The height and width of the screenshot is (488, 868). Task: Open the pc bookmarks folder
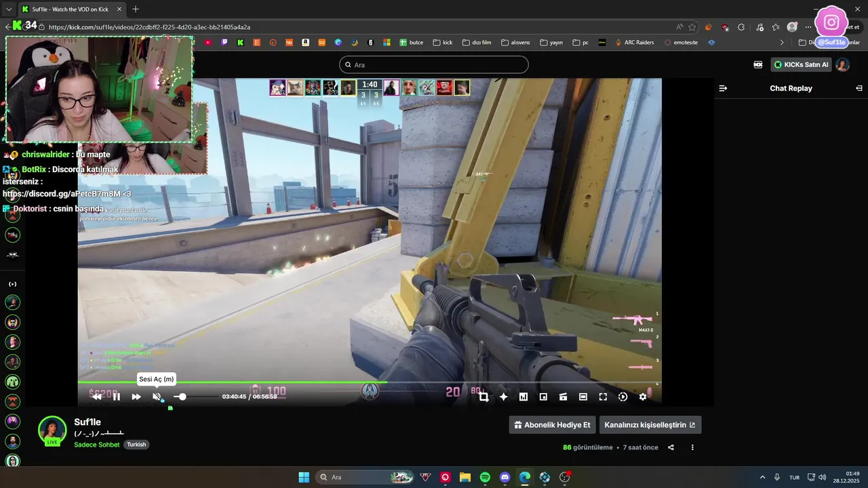point(580,42)
